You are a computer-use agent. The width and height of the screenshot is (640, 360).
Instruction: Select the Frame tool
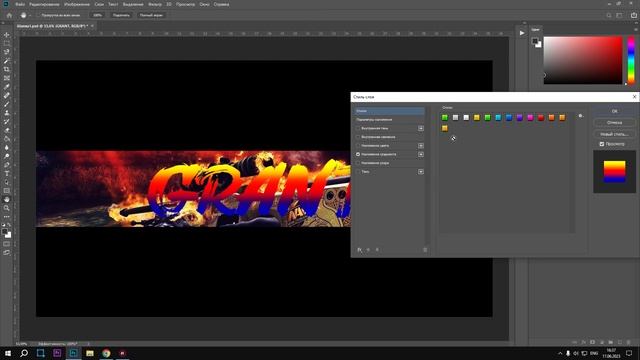pyautogui.click(x=7, y=78)
